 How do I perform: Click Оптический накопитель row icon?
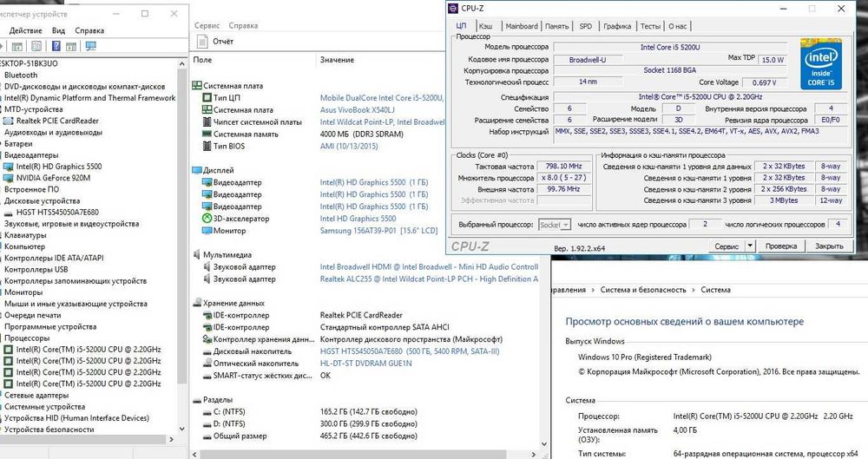coord(207,364)
